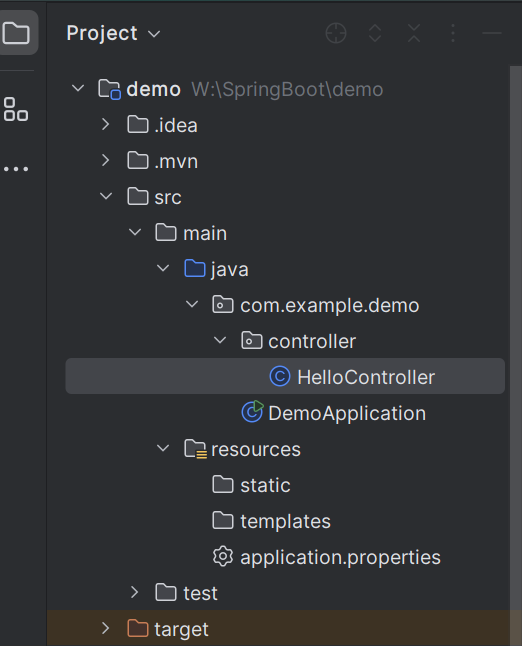Open the Structure tool window icon

pos(16,109)
